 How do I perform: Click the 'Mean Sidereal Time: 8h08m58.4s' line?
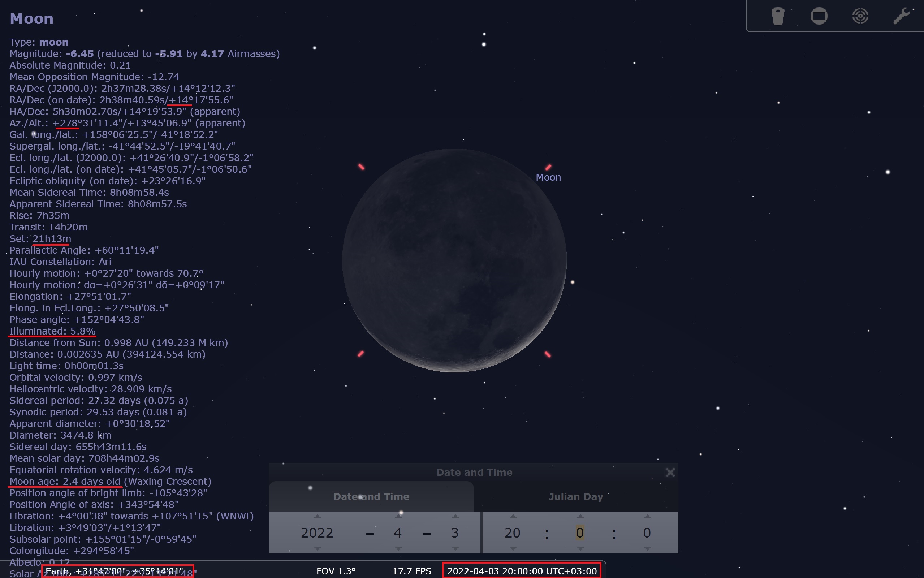90,192
